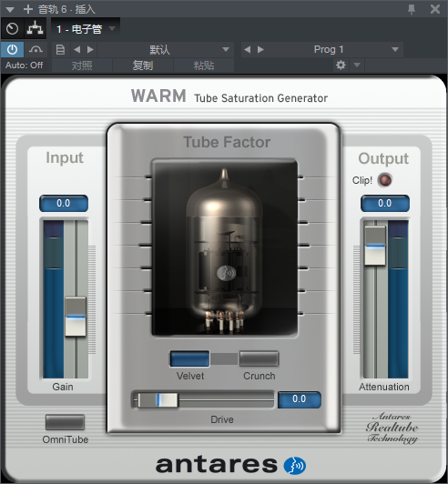The height and width of the screenshot is (484, 448).
Task: Open the 默认 preset dropdown
Action: pyautogui.click(x=166, y=49)
